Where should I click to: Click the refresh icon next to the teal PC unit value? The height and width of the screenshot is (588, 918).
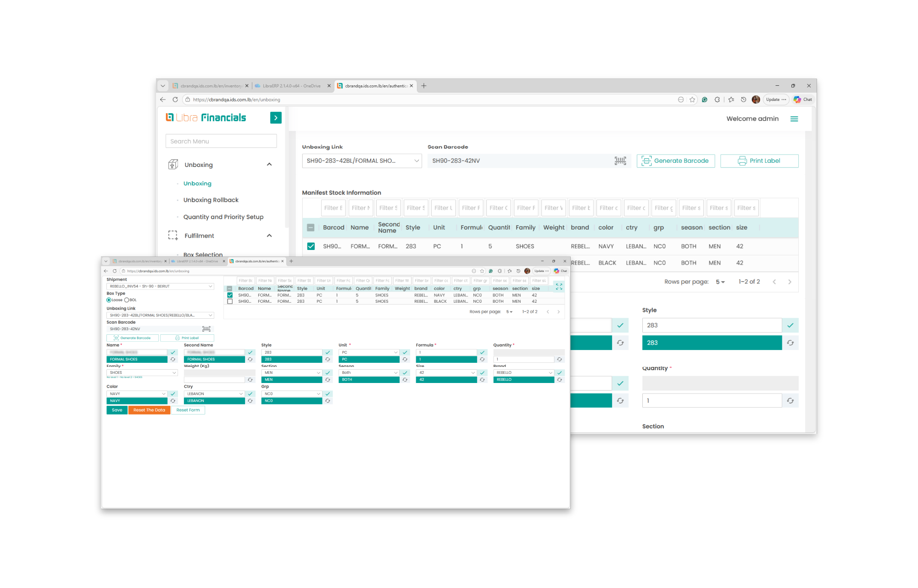pos(405,359)
